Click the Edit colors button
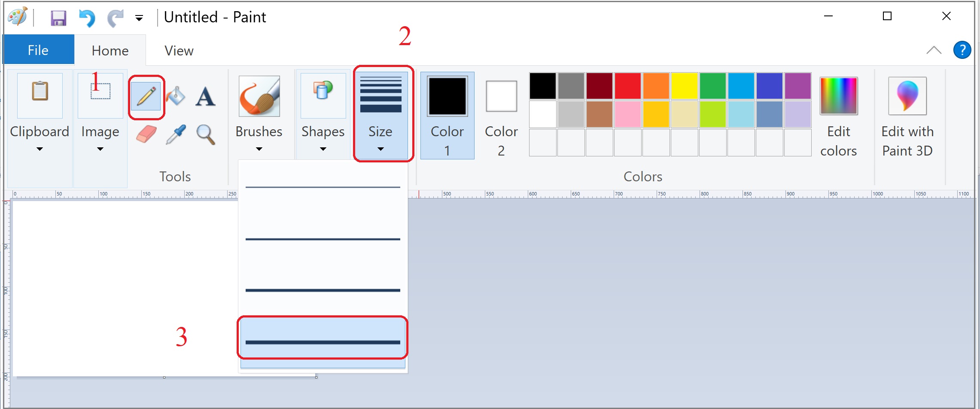This screenshot has width=980, height=409. 838,115
